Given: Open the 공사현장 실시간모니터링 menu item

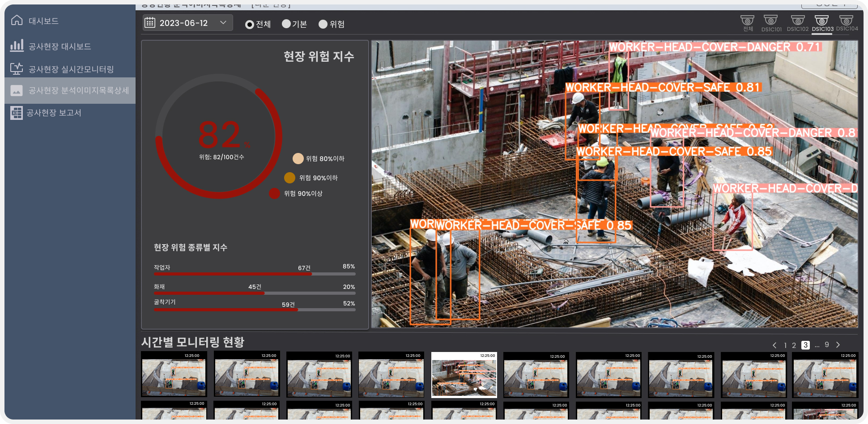Looking at the screenshot, I should click(x=71, y=69).
